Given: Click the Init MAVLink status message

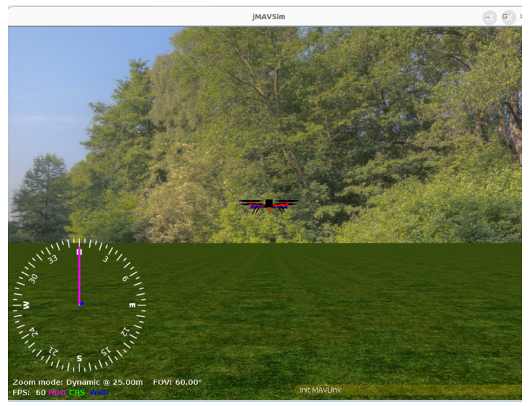Looking at the screenshot, I should tap(320, 390).
